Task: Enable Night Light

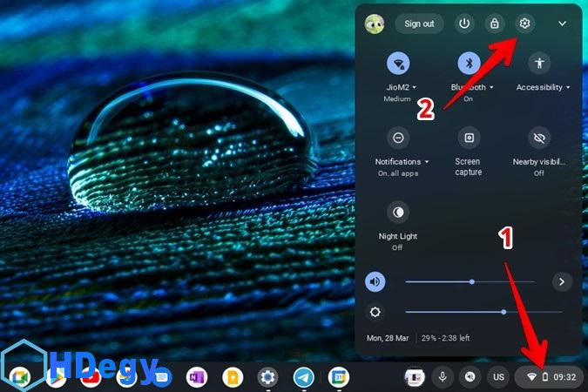Action: click(x=398, y=212)
